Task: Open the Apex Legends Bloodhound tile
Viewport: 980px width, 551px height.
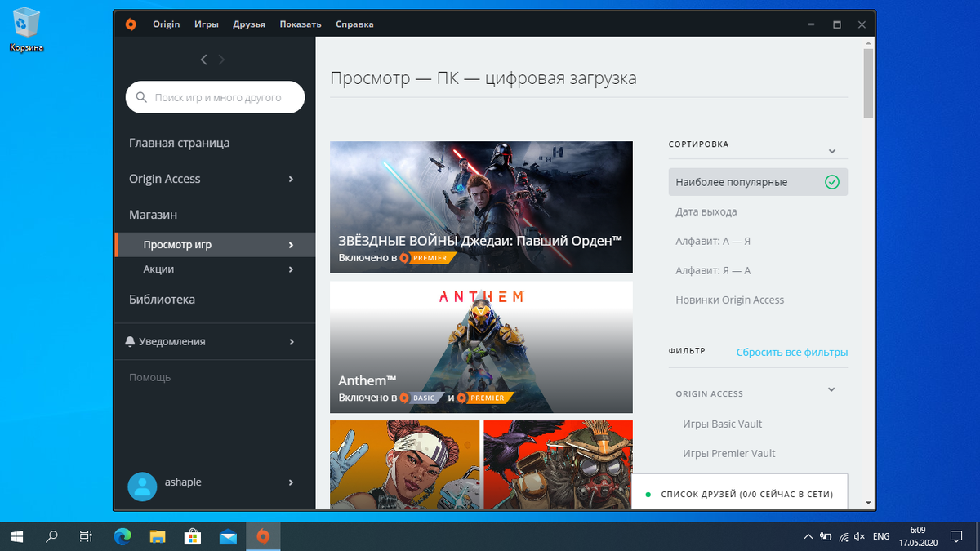Action: pyautogui.click(x=558, y=465)
